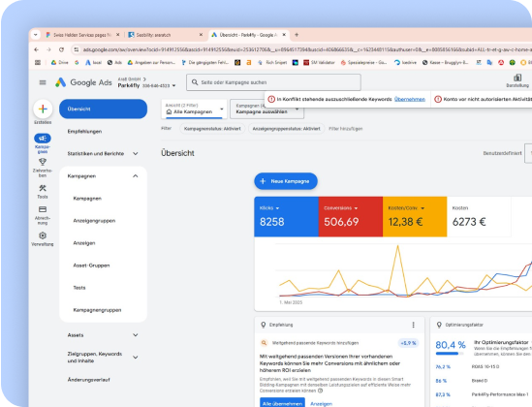Open the Verwaltung gear sidebar icon
Screen dimensions: 532x407
tap(43, 235)
